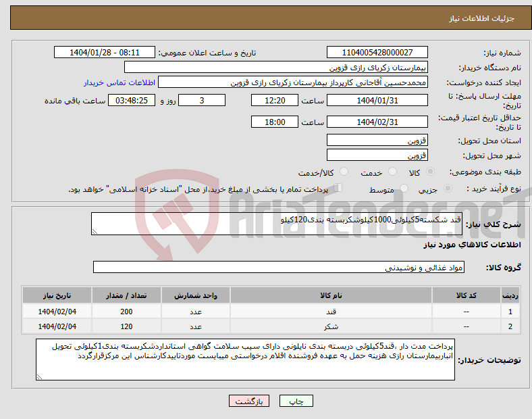Click the buyer name field بیمارستان زکریای رازی
Screen dimensions: 532x419
[x=276, y=67]
